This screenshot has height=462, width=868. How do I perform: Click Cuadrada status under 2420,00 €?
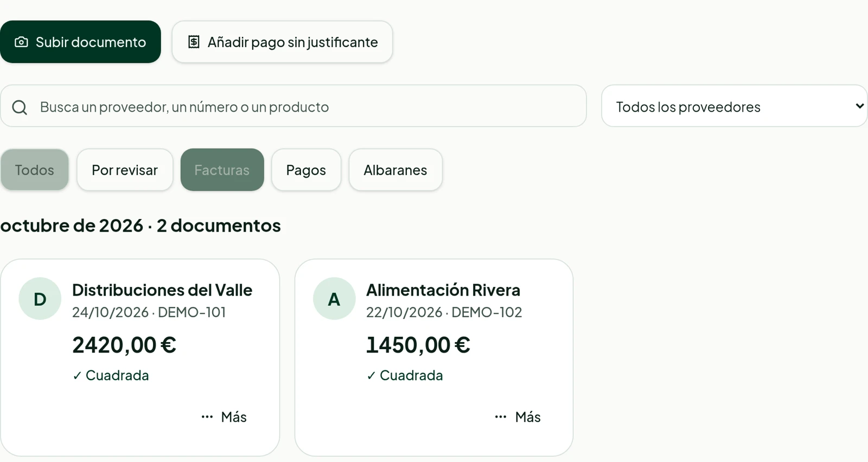111,375
